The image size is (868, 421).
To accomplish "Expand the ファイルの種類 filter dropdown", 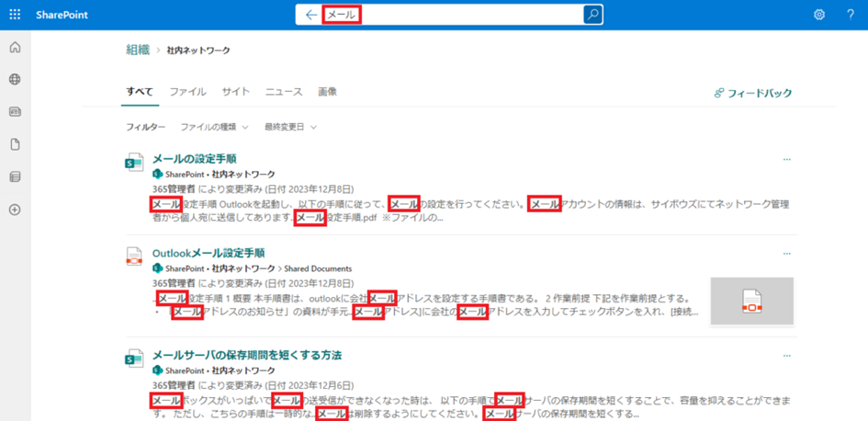I will (x=214, y=127).
